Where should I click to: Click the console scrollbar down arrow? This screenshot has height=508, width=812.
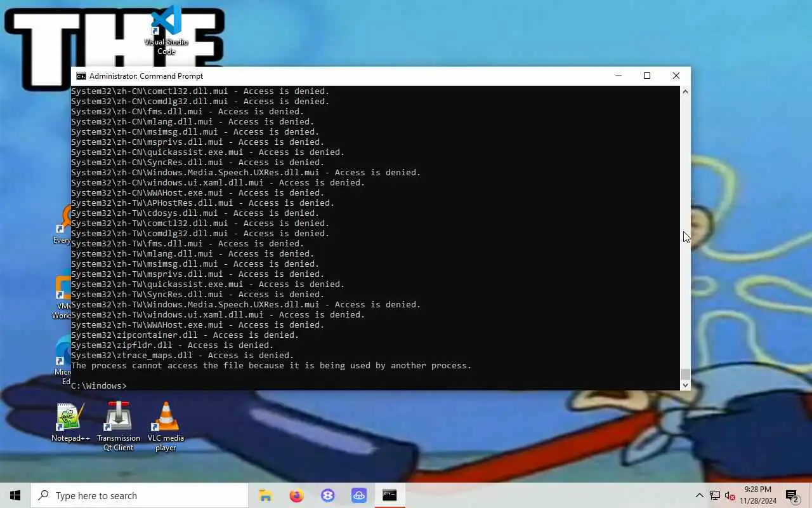point(685,385)
